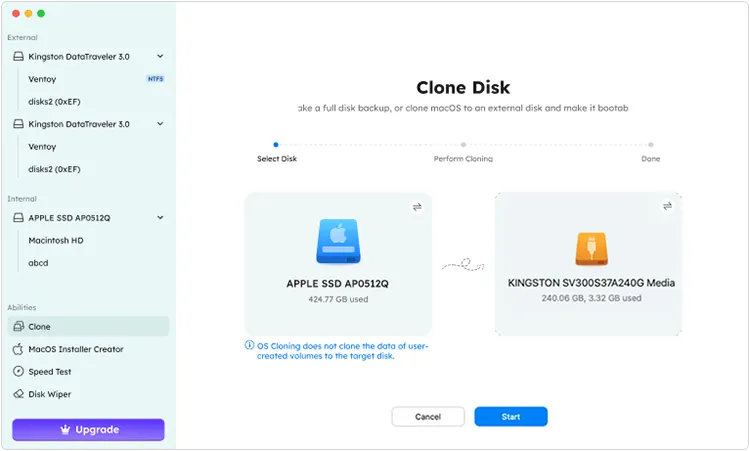
Task: Click the '424.77 GB used' text
Action: (338, 299)
